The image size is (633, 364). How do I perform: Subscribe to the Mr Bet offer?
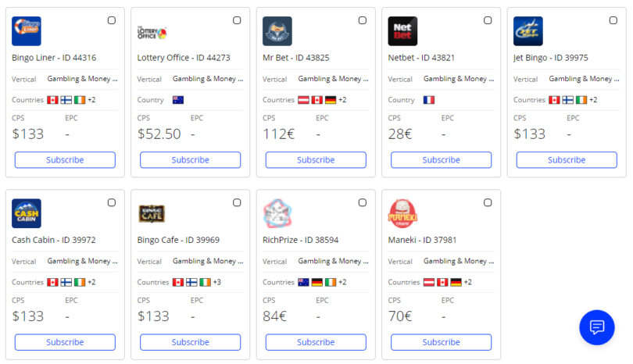click(316, 160)
